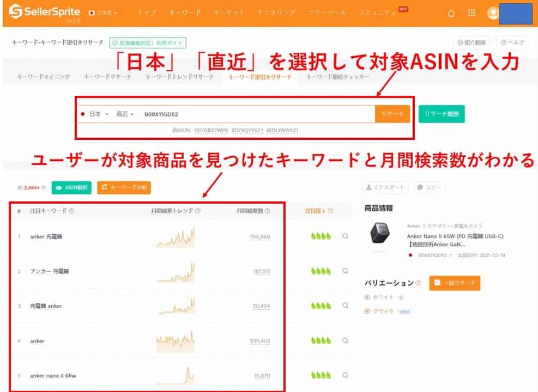This screenshot has height=392, width=538.
Task: Click the user avatar icon
Action: [x=493, y=13]
